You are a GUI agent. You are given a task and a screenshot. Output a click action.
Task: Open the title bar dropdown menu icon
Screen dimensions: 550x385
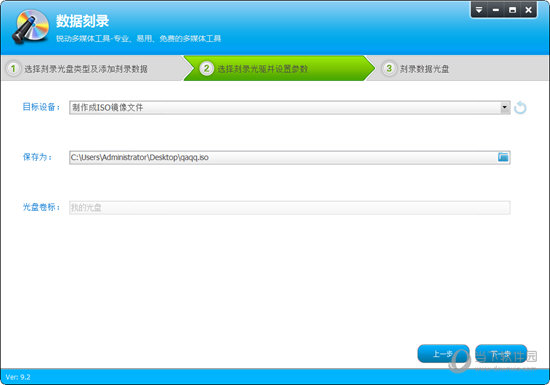pos(479,10)
